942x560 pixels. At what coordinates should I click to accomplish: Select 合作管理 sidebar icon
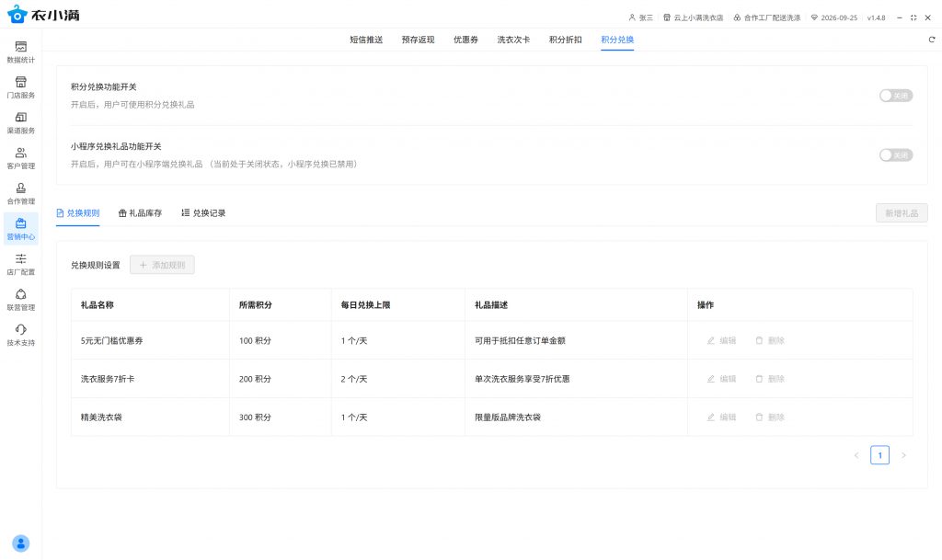[20, 193]
